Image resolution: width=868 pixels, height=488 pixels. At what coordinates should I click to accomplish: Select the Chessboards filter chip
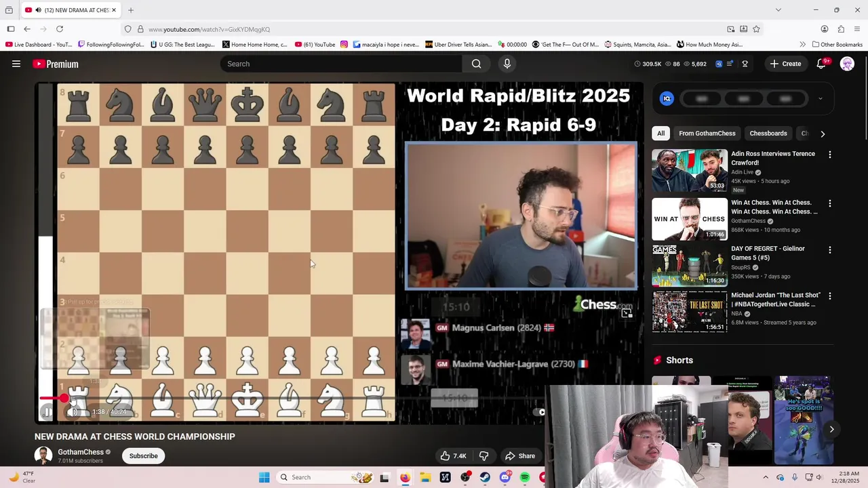point(768,134)
